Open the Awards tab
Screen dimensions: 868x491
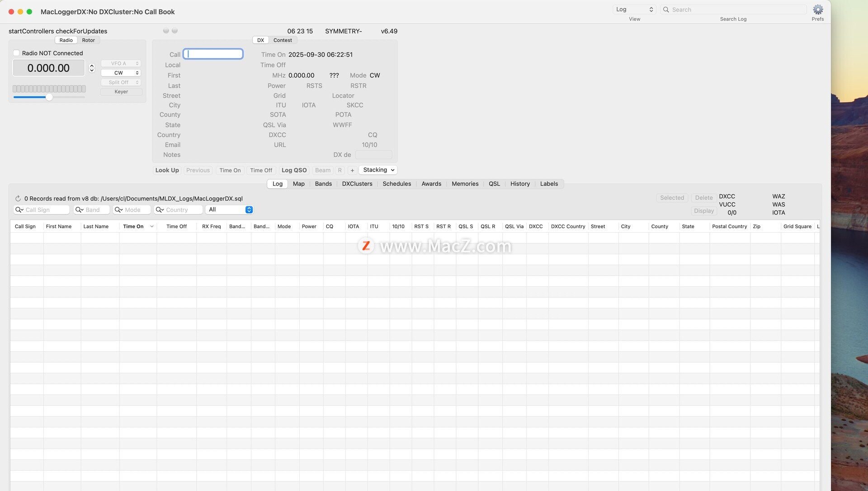click(431, 184)
